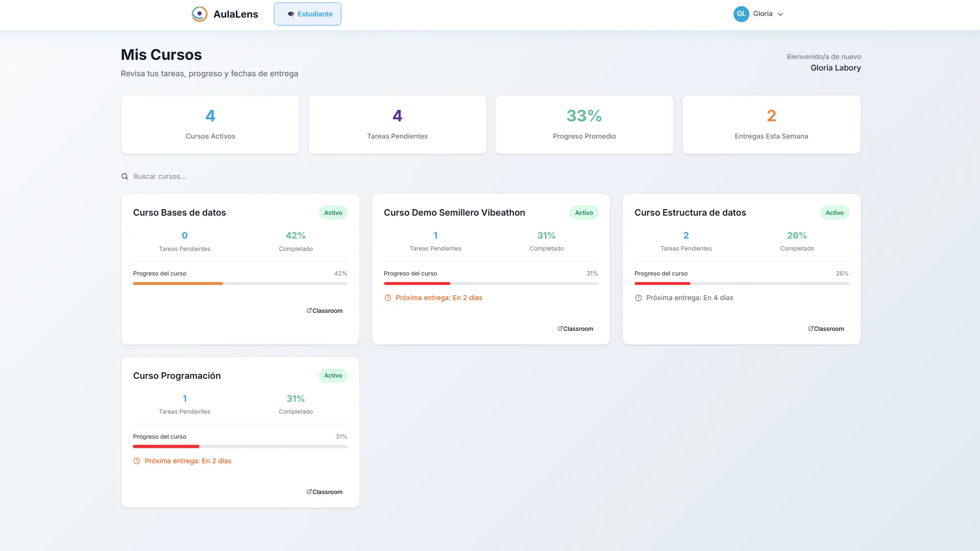Screen dimensions: 980x551
Task: Click the Bases de datos progress bar
Action: (x=240, y=283)
